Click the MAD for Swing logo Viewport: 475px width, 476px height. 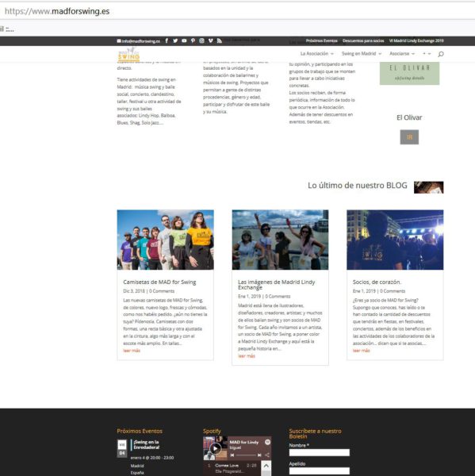[128, 54]
